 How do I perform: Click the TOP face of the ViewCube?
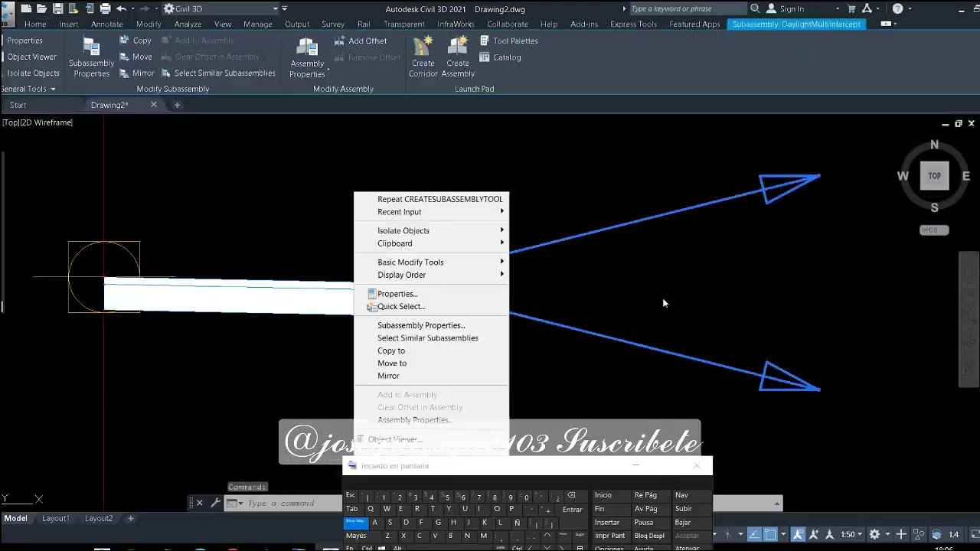click(934, 176)
